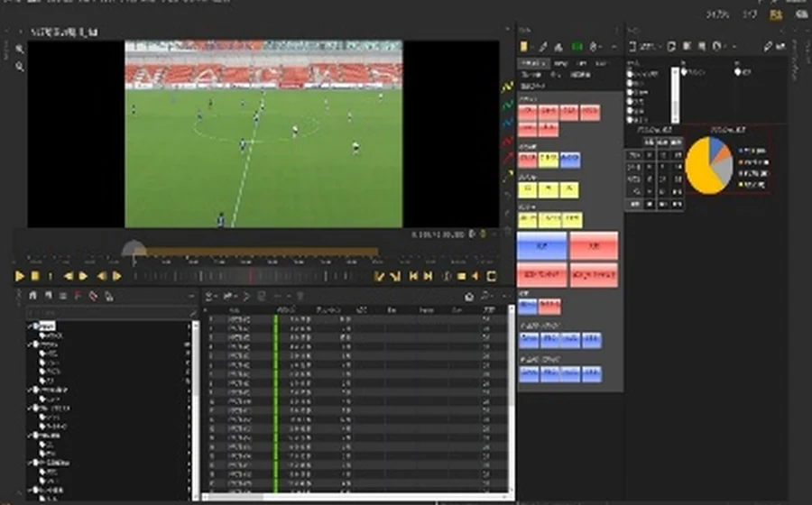Screen dimensions: 812x505
Task: Click the search field above the tag tree
Action: click(111, 313)
